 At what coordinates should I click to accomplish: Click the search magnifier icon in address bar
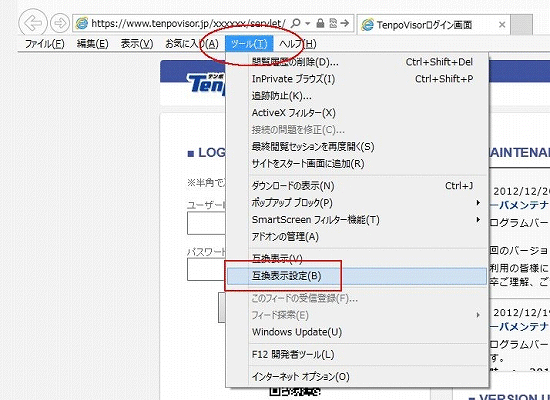[x=296, y=23]
